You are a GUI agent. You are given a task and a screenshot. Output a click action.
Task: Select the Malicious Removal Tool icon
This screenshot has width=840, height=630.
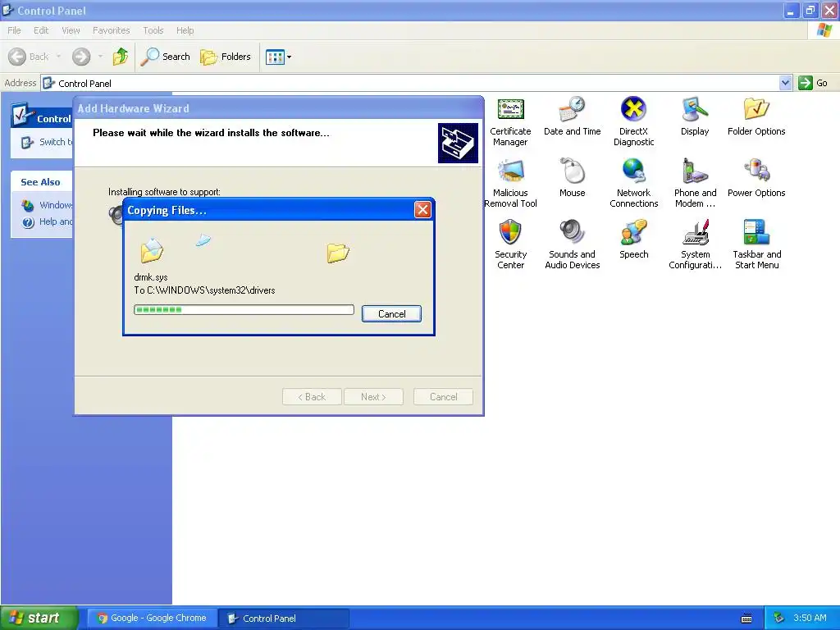tap(510, 184)
